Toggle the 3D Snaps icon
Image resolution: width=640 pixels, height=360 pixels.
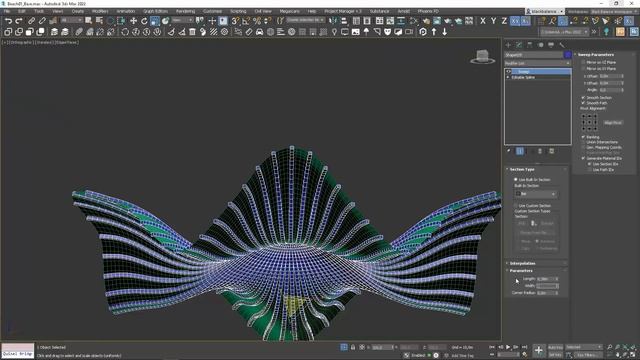coord(236,21)
